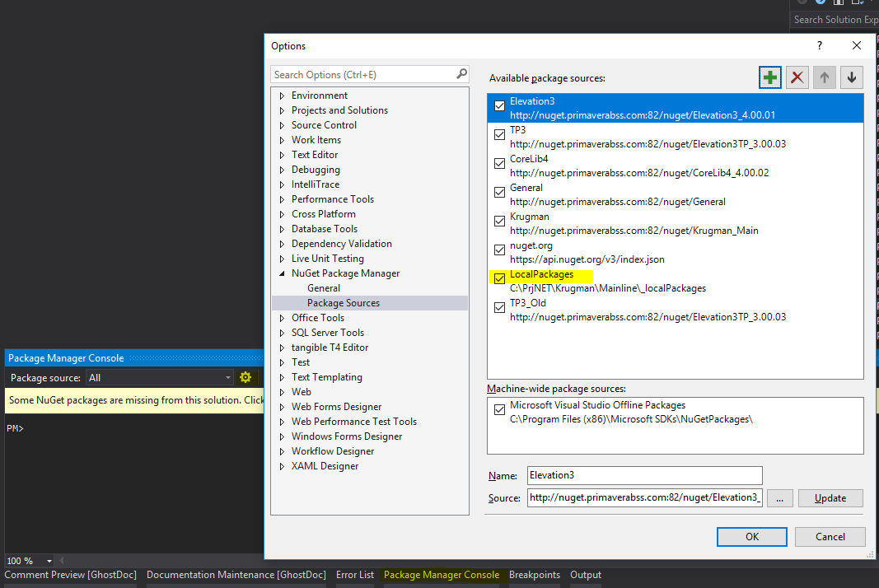Select the Web Forms Designer tree item
The width and height of the screenshot is (879, 588).
pos(336,407)
